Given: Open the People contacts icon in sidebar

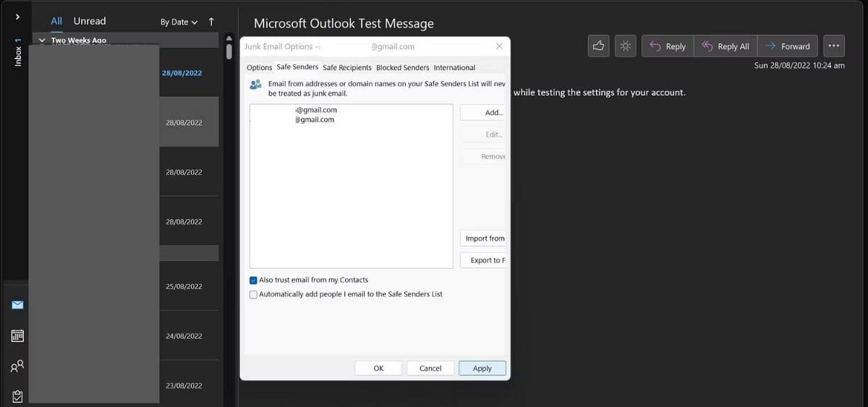Looking at the screenshot, I should click(17, 366).
